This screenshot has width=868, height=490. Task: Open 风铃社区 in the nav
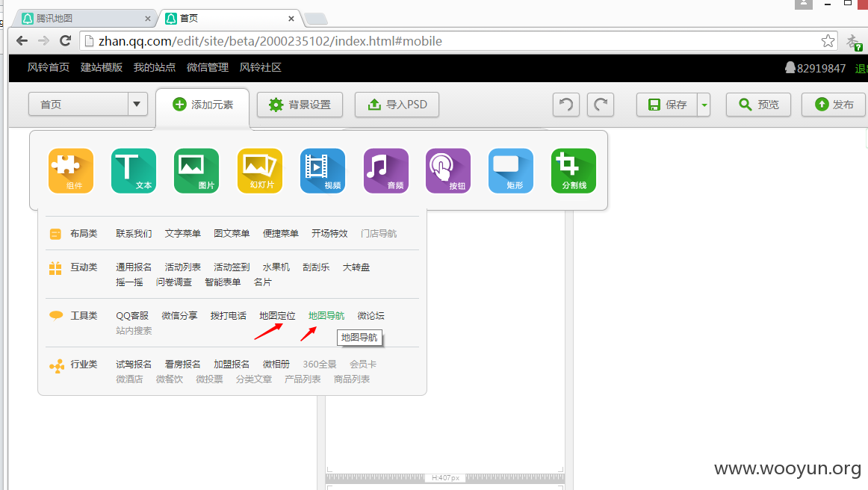pos(261,67)
